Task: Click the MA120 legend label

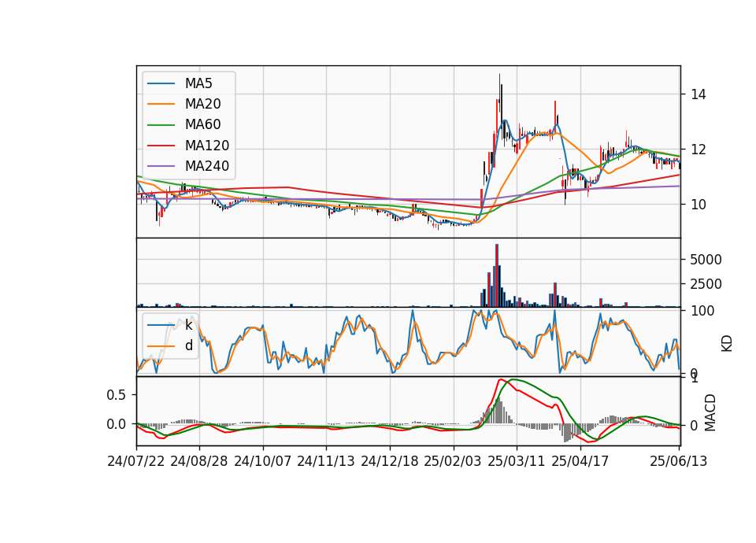Action: click(x=207, y=146)
